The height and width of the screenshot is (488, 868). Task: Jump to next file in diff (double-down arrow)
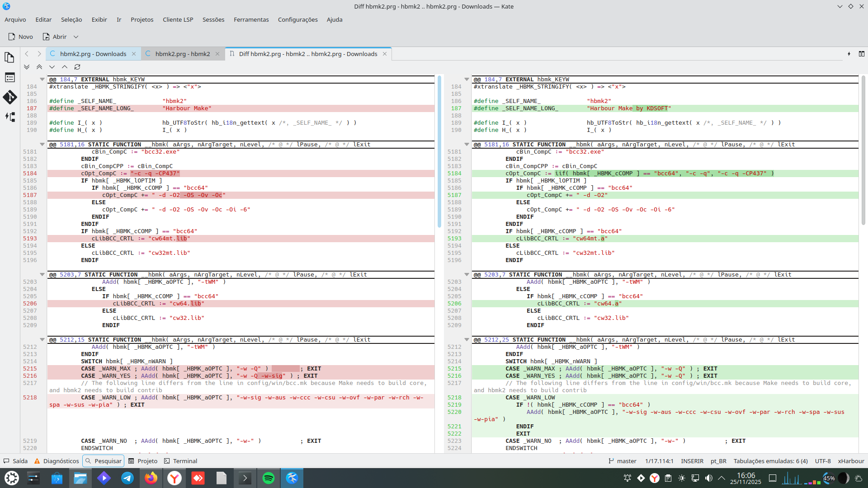click(27, 67)
